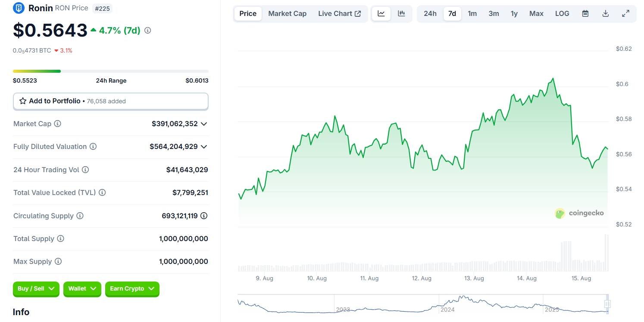Set chart range to 24h

(x=430, y=13)
